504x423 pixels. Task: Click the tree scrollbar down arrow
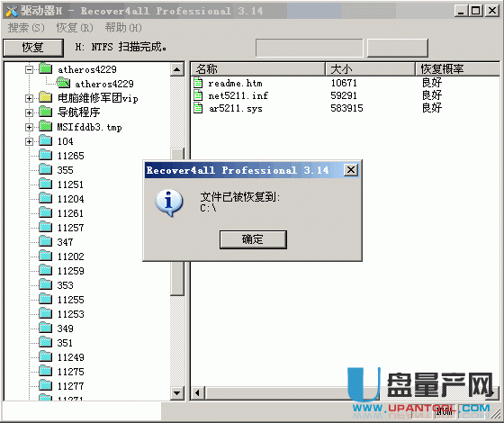click(x=176, y=392)
